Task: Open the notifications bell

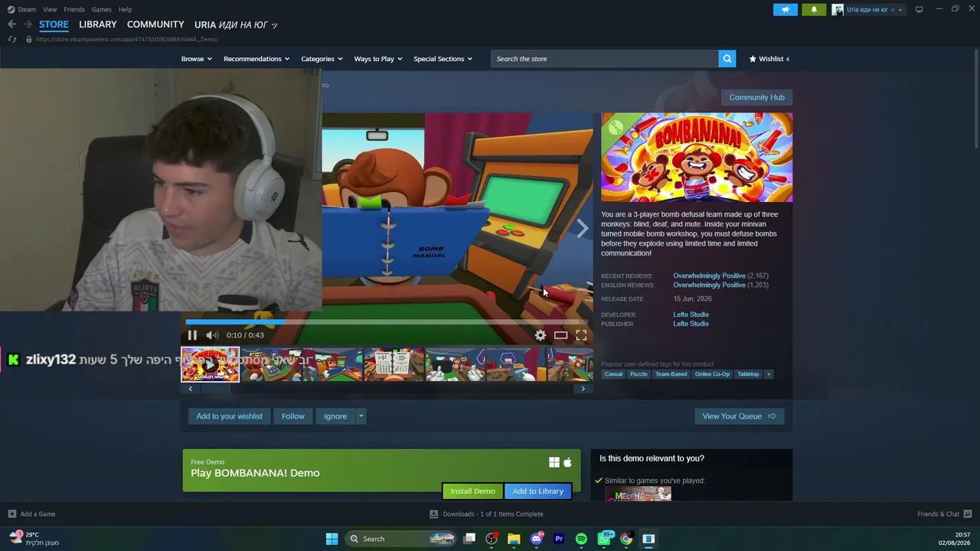Action: click(x=814, y=9)
